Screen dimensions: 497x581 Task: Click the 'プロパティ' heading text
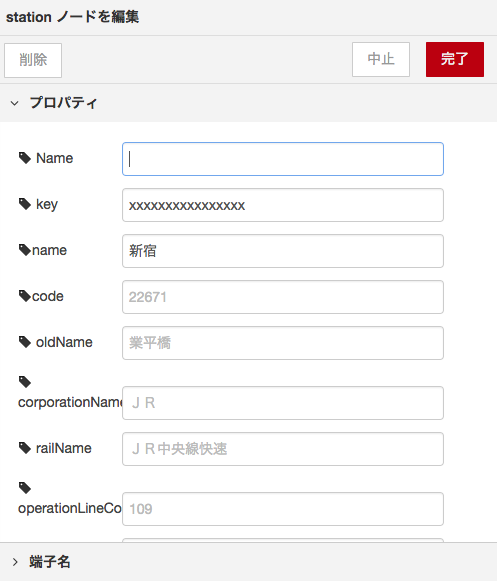tap(63, 103)
